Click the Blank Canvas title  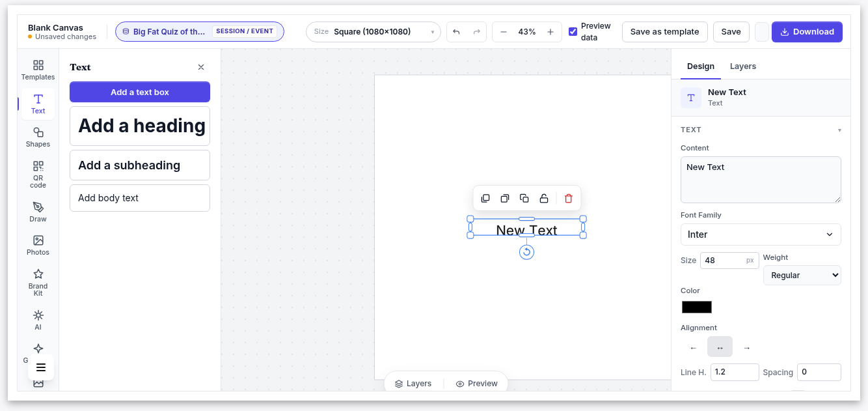tap(55, 28)
